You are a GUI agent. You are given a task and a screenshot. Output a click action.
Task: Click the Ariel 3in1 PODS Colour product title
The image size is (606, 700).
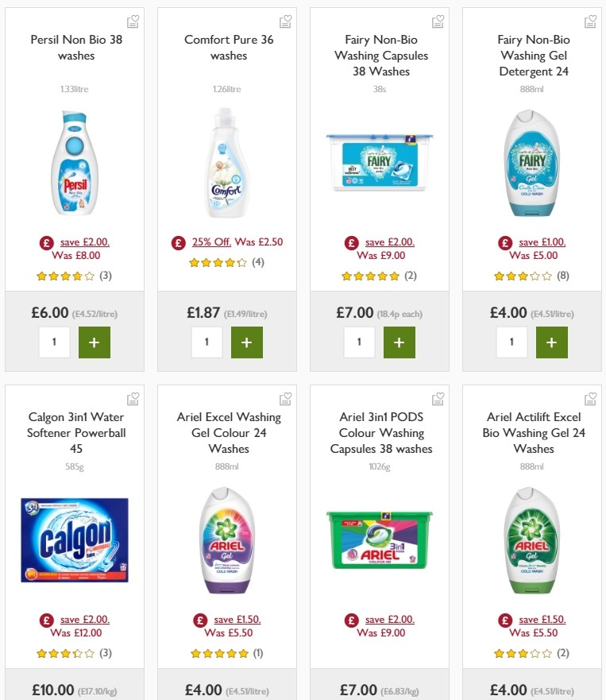[x=380, y=432]
